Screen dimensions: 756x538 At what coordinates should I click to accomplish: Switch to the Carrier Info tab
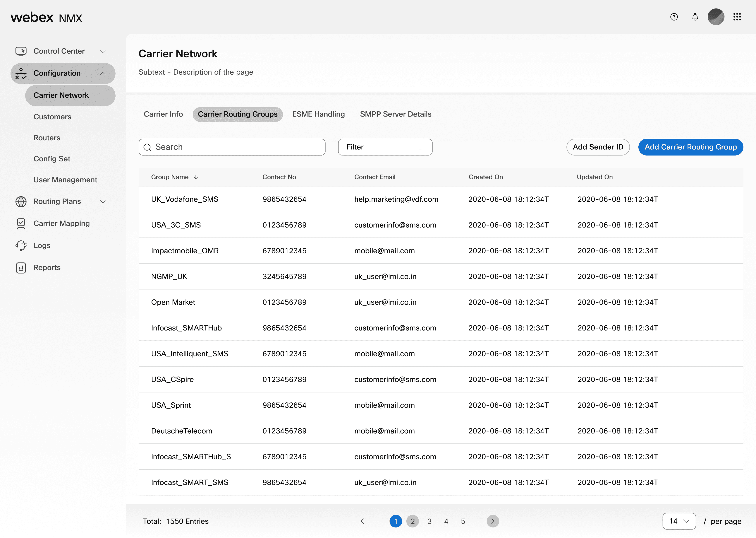[x=163, y=114]
